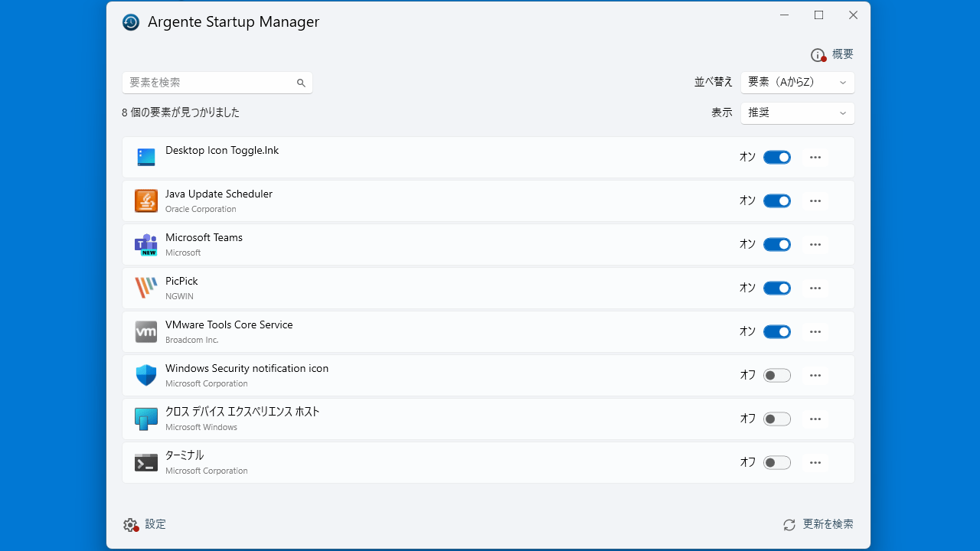Select the ターミナル entry name
980x551 pixels.
coord(185,455)
